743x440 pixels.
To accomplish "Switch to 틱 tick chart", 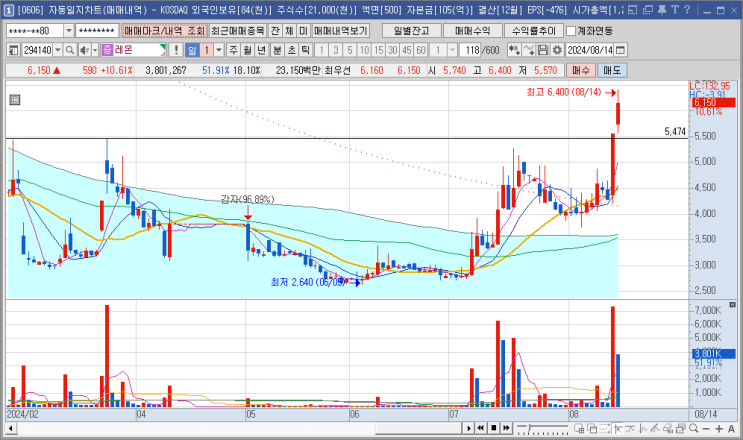I will [x=306, y=50].
